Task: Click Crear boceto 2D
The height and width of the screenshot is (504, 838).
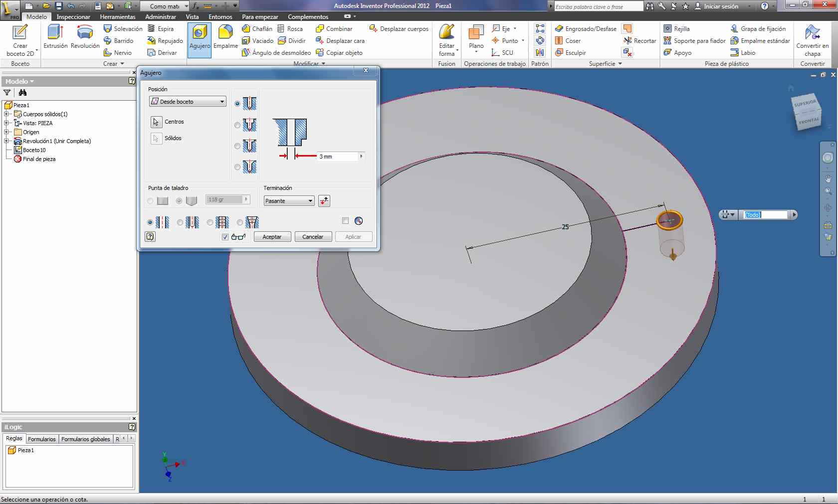Action: (20, 40)
